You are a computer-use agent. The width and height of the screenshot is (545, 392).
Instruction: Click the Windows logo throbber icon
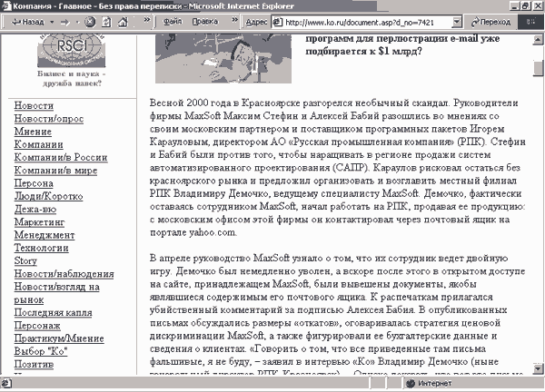click(x=530, y=22)
